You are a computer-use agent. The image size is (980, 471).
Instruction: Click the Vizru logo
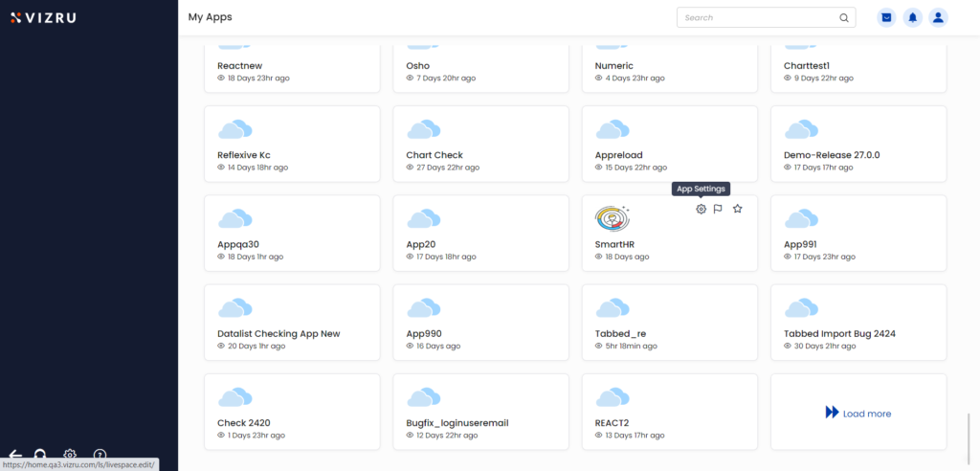tap(43, 17)
